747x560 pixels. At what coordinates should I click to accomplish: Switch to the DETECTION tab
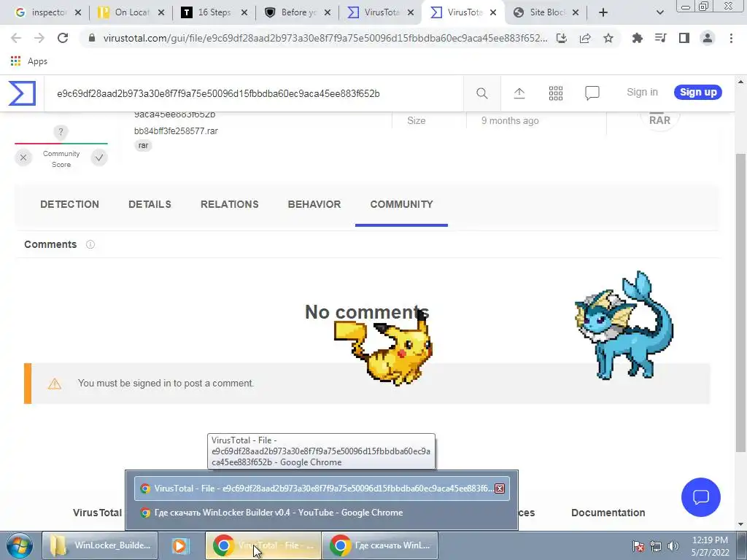(69, 204)
